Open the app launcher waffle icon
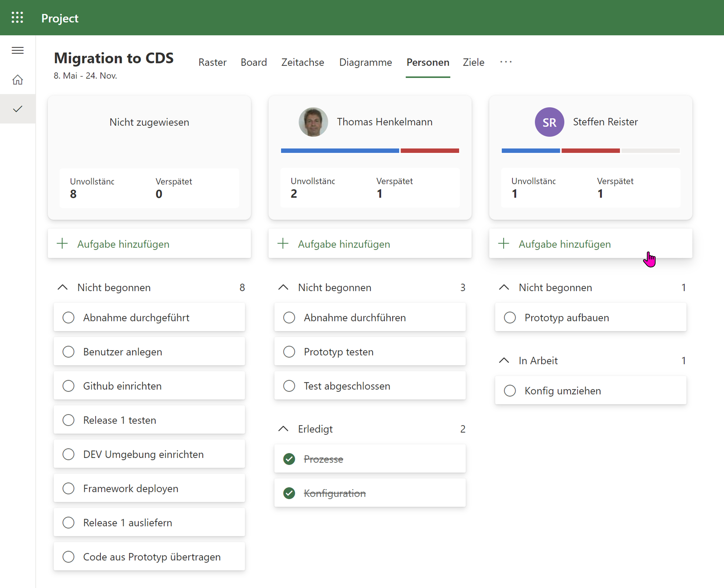Viewport: 724px width, 588px height. tap(17, 17)
